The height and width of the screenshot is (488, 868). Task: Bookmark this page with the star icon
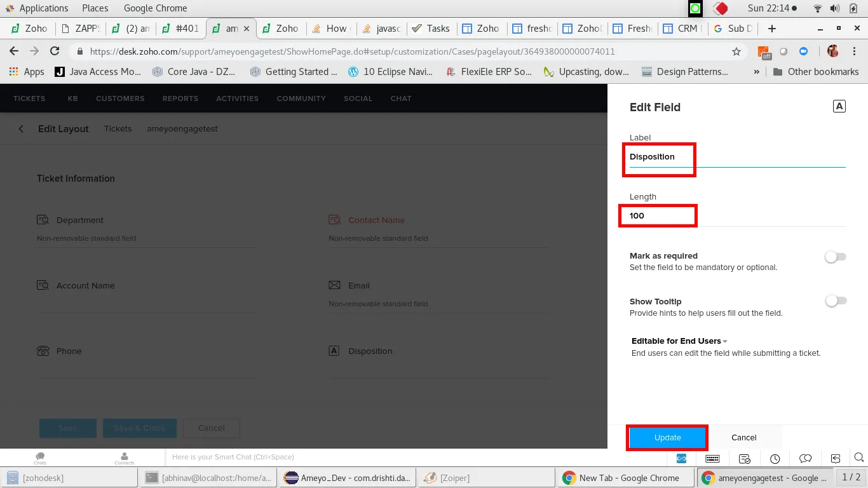click(736, 51)
